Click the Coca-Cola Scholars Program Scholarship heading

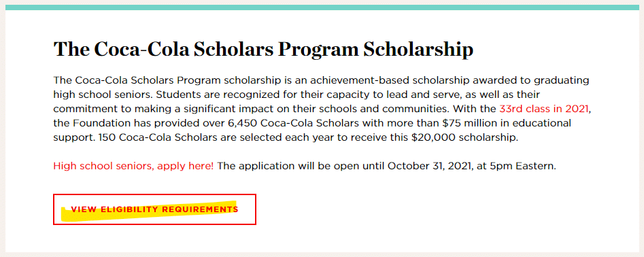263,50
